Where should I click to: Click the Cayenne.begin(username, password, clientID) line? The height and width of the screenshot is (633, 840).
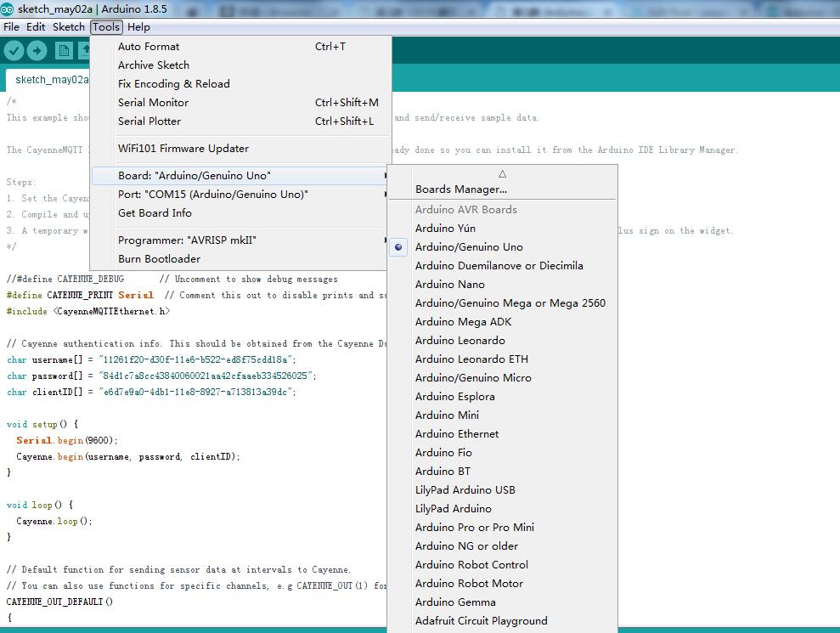click(128, 456)
